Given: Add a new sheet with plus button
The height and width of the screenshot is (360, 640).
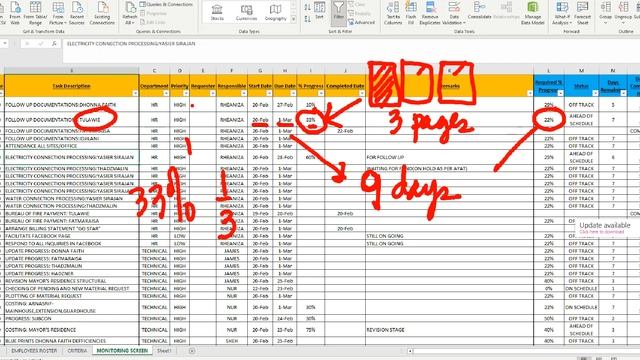Looking at the screenshot, I should coord(192,351).
